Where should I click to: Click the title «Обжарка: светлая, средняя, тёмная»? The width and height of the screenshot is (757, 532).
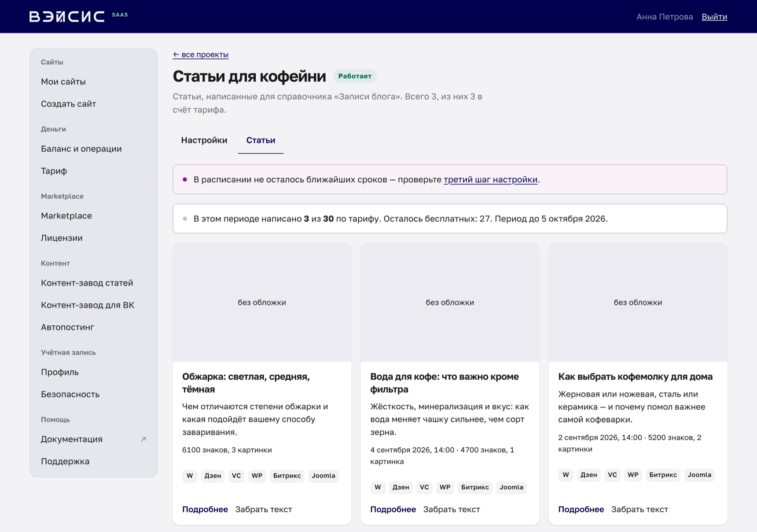(x=246, y=383)
